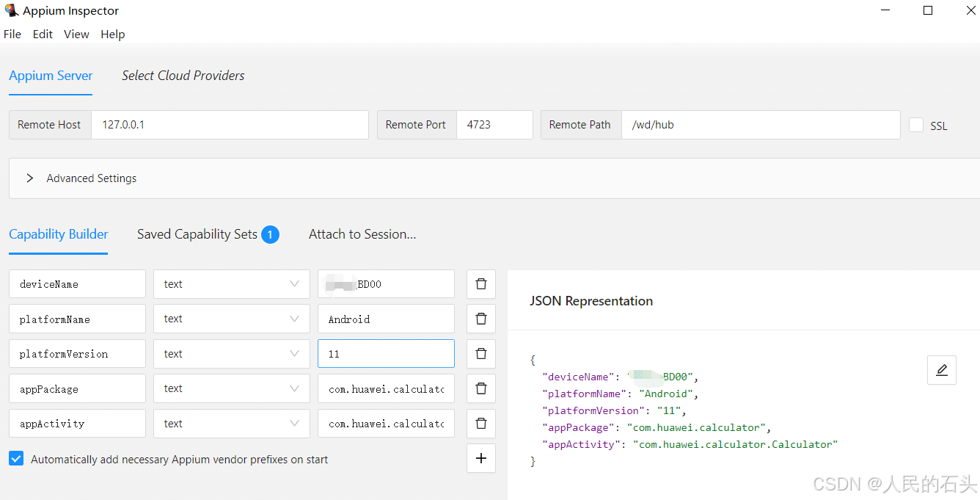Click the Remote Host label
This screenshot has height=500, width=980.
click(49, 125)
